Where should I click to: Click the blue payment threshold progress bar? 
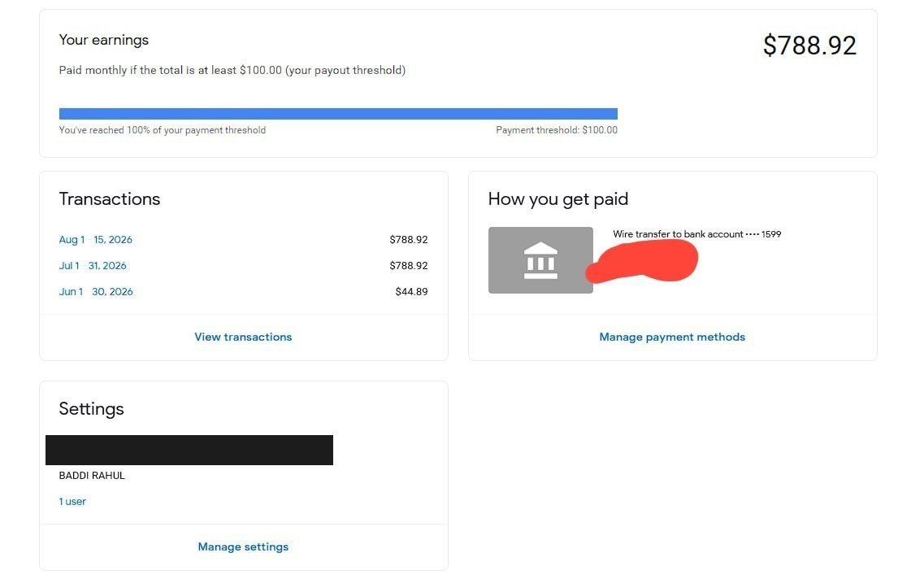click(338, 114)
